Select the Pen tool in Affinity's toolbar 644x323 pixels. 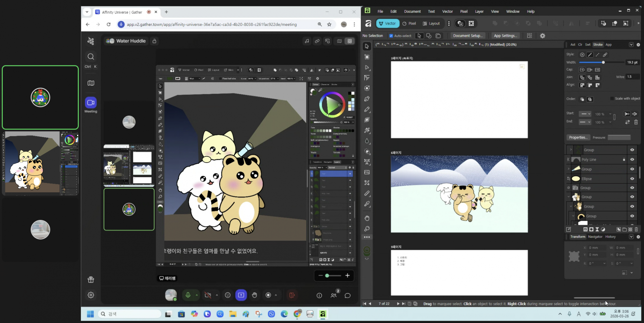click(x=367, y=99)
